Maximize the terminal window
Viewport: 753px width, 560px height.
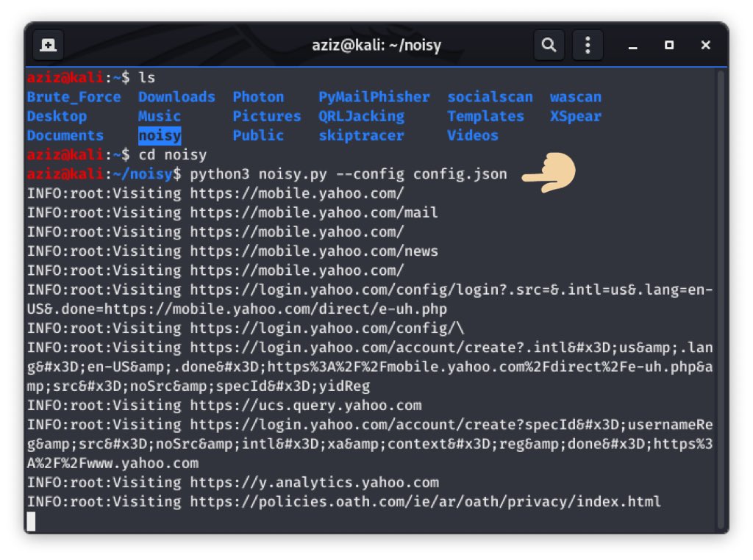pyautogui.click(x=669, y=45)
